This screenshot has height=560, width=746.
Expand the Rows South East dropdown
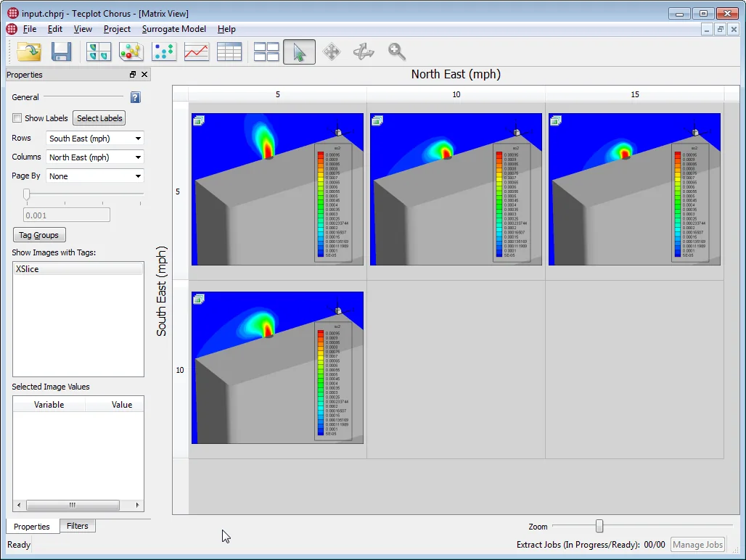pyautogui.click(x=94, y=139)
